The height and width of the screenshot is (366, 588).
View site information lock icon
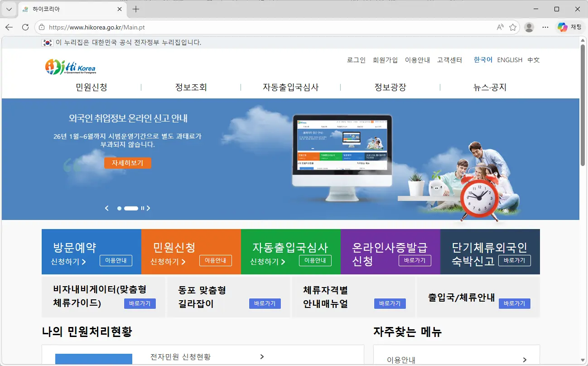tap(42, 27)
